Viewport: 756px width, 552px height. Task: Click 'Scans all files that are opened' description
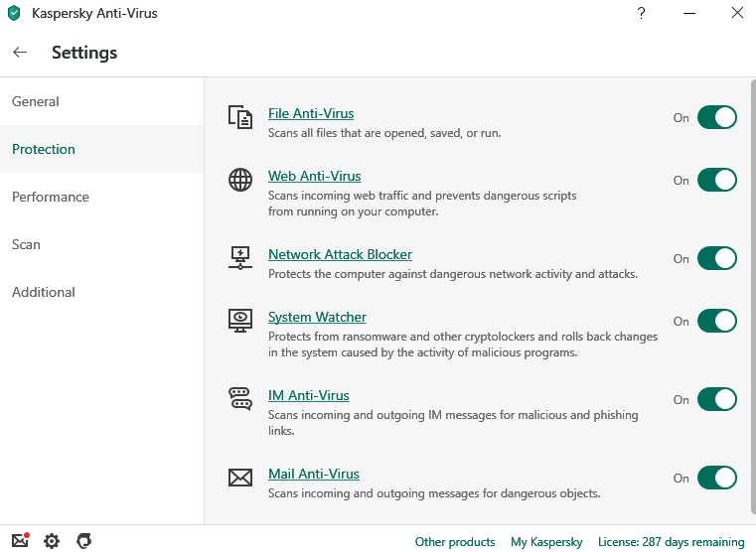pos(384,133)
